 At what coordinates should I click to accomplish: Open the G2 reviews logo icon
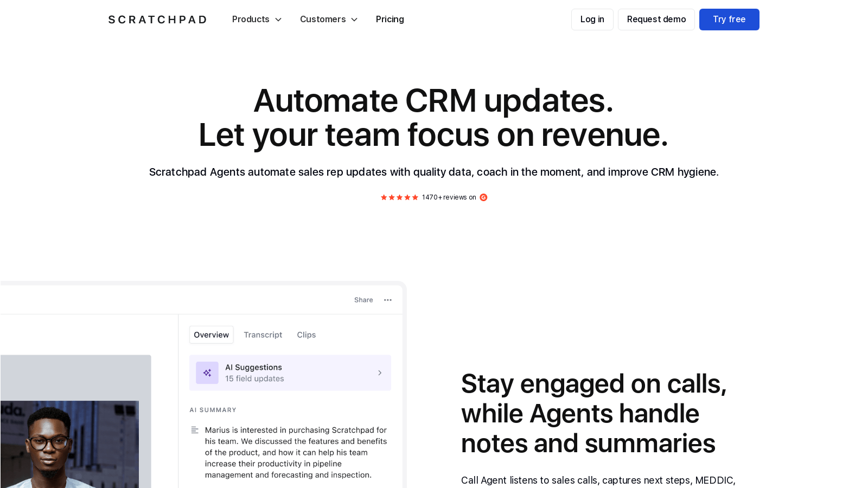click(x=483, y=197)
